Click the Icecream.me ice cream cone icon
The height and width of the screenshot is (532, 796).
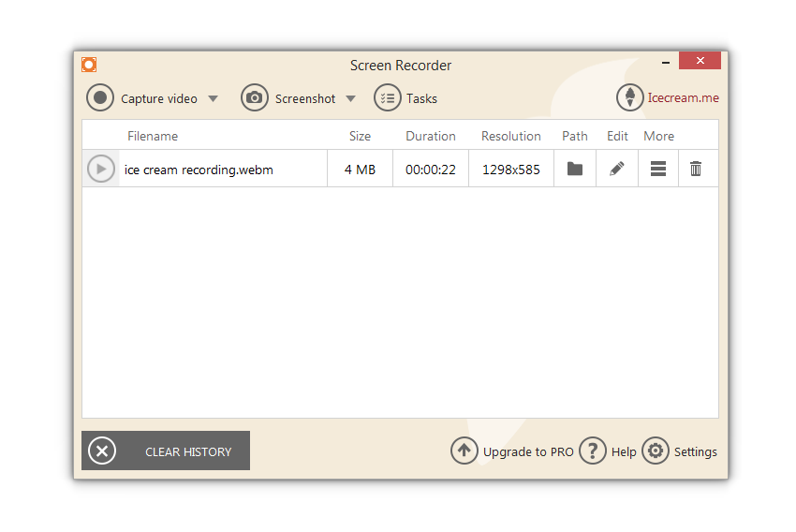[630, 97]
